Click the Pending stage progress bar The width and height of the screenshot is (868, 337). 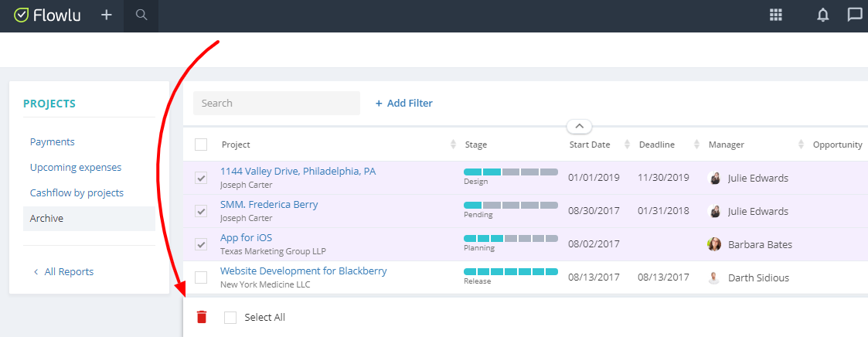tap(510, 206)
